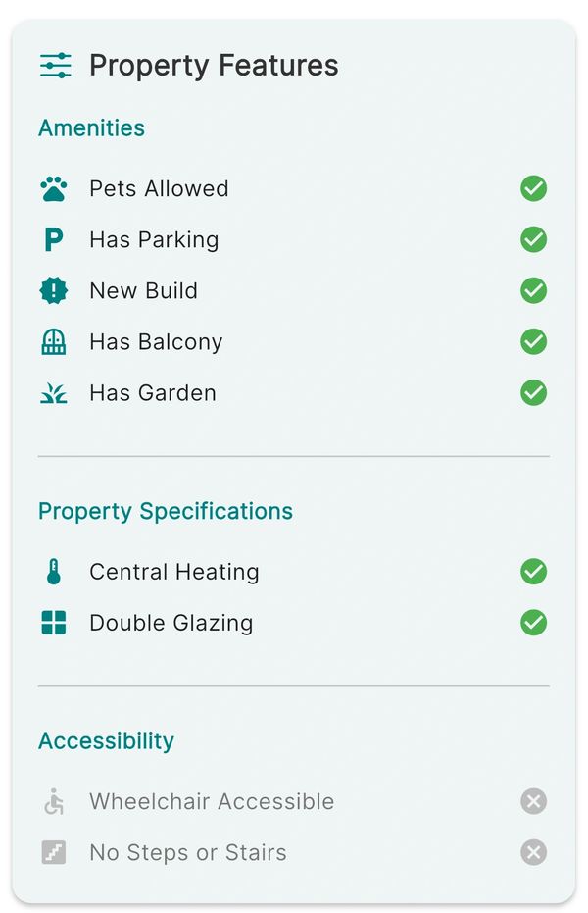Select the Property Specifications heading
This screenshot has width=588, height=913.
click(165, 511)
